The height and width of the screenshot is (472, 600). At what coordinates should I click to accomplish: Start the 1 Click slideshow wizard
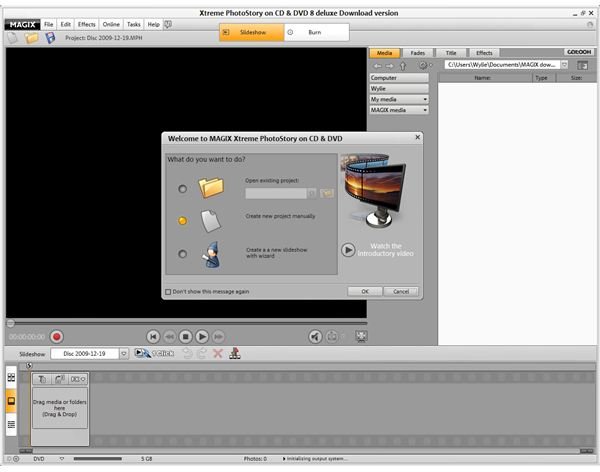pos(154,353)
